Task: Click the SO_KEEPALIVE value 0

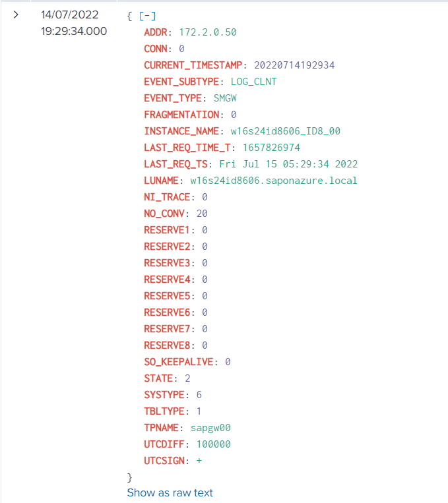Action: click(x=228, y=361)
